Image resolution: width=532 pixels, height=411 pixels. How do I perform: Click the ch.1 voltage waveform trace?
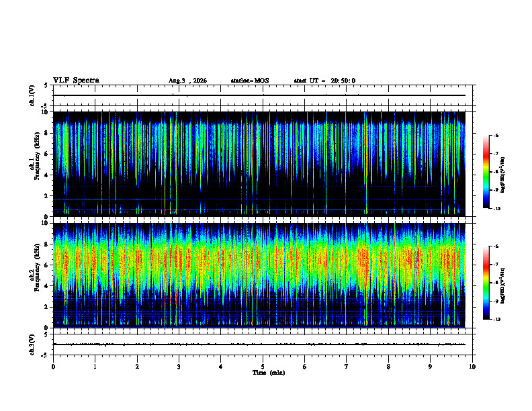(x=259, y=95)
